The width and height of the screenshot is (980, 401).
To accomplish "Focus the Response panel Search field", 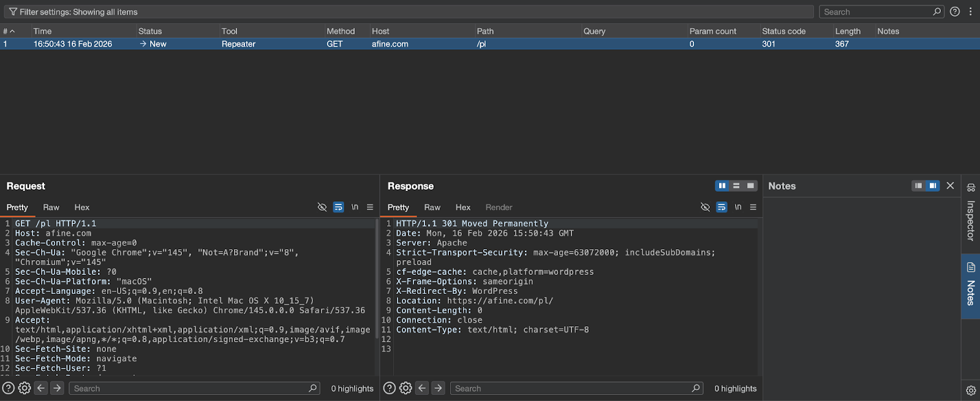I will pos(576,388).
